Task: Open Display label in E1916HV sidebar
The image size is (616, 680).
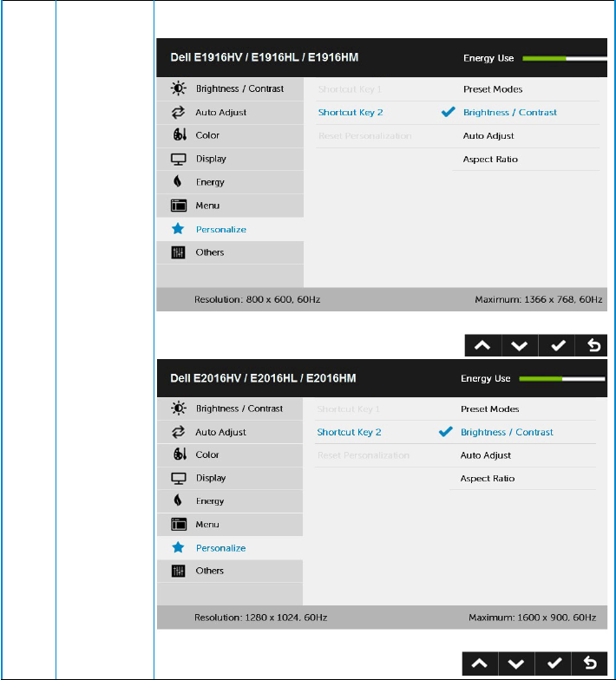Action: [211, 159]
